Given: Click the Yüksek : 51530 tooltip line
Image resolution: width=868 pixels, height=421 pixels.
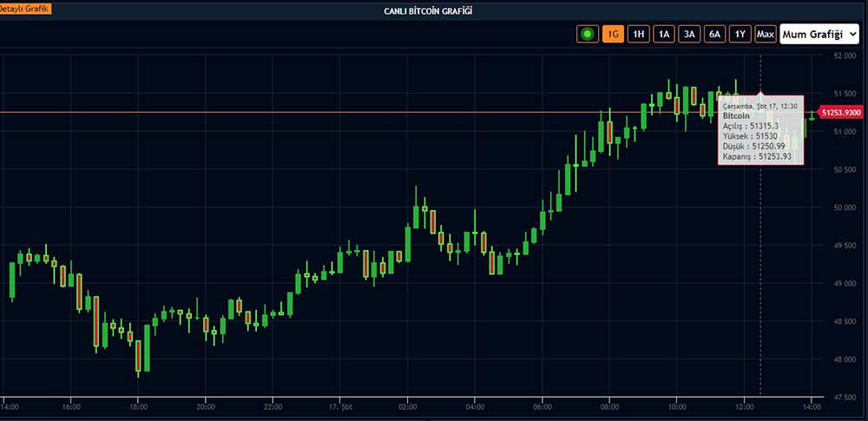Looking at the screenshot, I should pyautogui.click(x=750, y=135).
